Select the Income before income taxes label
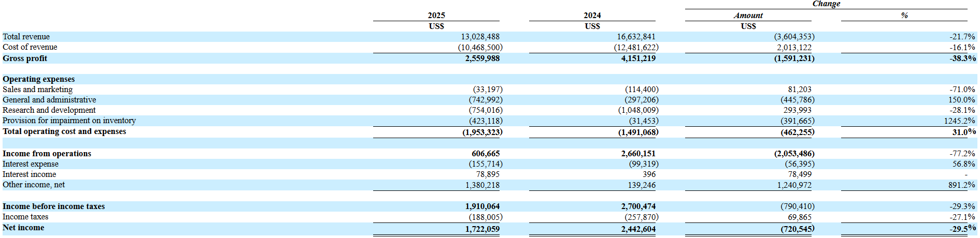Image resolution: width=980 pixels, height=238 pixels. point(54,206)
